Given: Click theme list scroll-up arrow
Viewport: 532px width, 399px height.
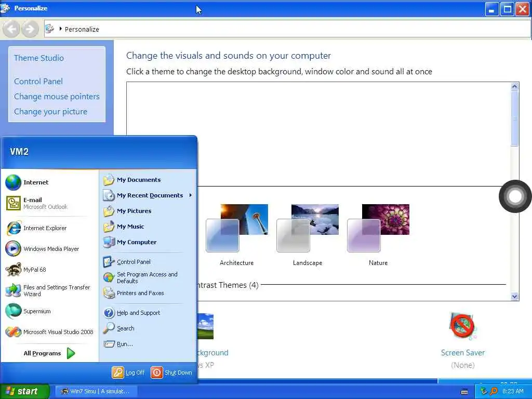Looking at the screenshot, I should coord(514,87).
